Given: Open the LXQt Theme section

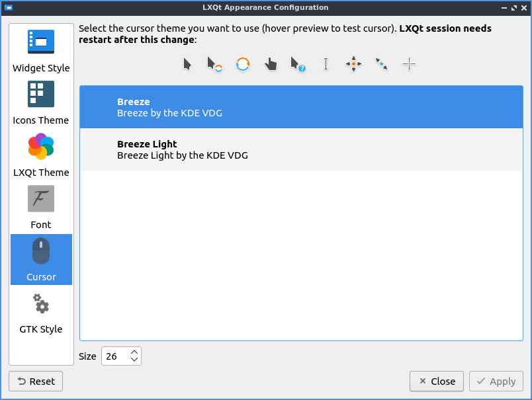Looking at the screenshot, I should pos(41,155).
